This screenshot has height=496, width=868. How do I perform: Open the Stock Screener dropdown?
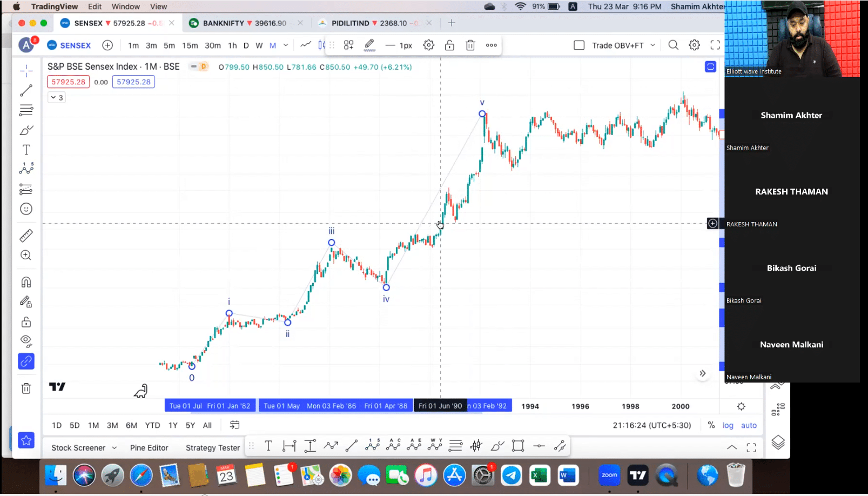(x=84, y=447)
